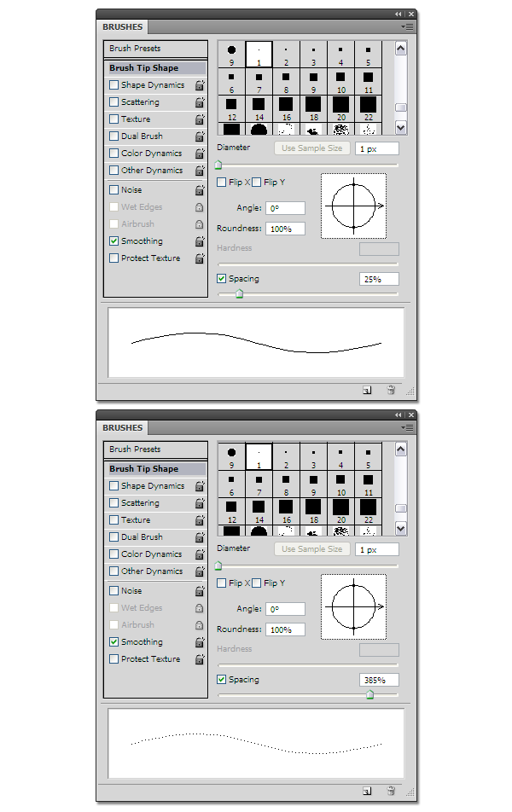This screenshot has width=512, height=812.
Task: Click Use Sample Size button in the bottom panel
Action: click(x=312, y=549)
